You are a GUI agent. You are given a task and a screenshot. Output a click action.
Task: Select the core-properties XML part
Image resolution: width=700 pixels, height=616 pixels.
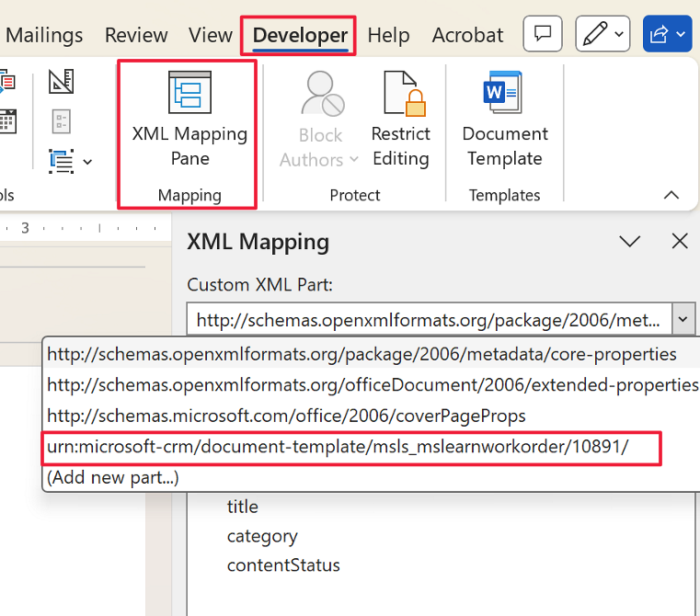pyautogui.click(x=372, y=354)
